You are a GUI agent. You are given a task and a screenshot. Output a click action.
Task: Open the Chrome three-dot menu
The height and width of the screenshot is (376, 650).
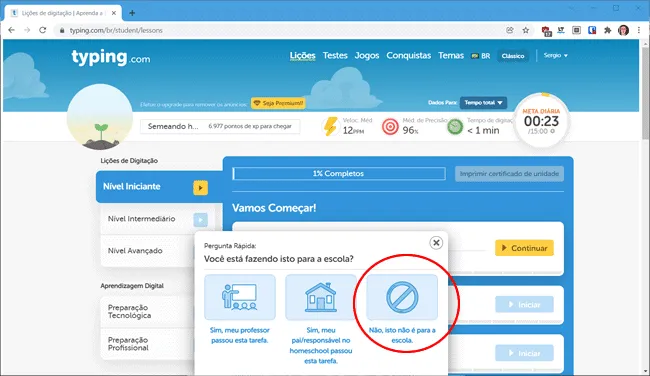pyautogui.click(x=639, y=30)
